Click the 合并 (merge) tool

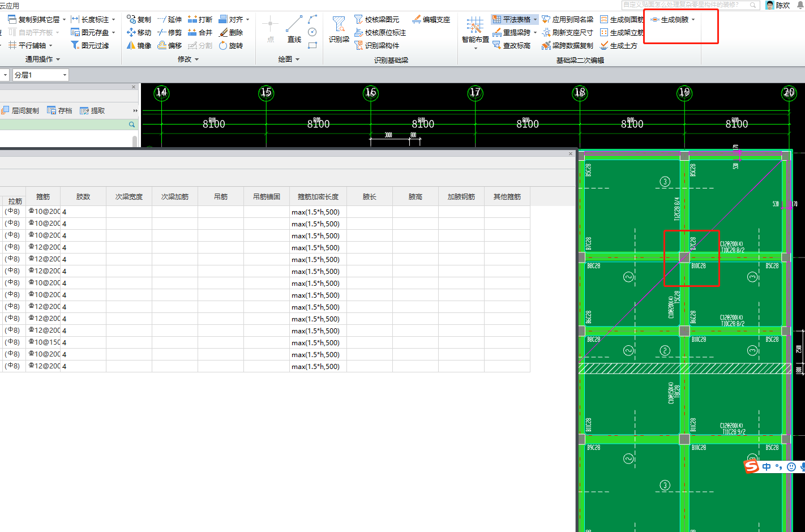coord(200,32)
